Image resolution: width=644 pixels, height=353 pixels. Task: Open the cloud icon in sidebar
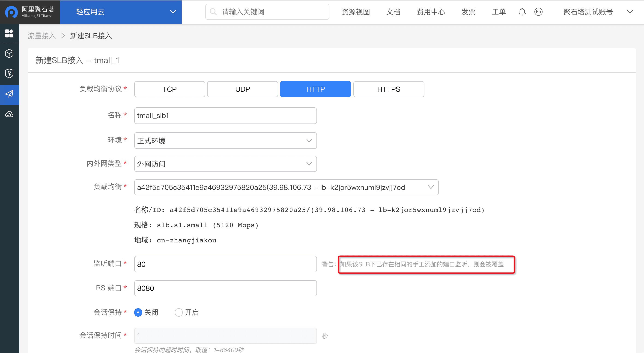click(9, 114)
